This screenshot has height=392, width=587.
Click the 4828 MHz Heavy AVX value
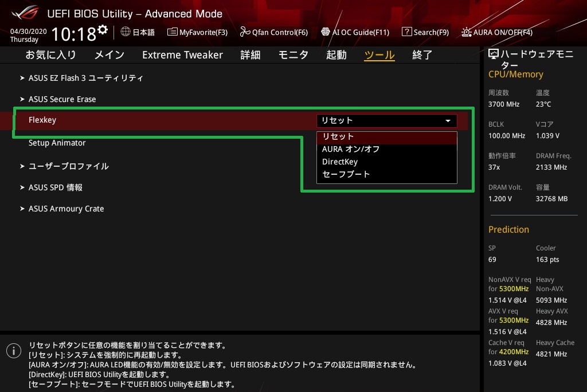pyautogui.click(x=551, y=322)
